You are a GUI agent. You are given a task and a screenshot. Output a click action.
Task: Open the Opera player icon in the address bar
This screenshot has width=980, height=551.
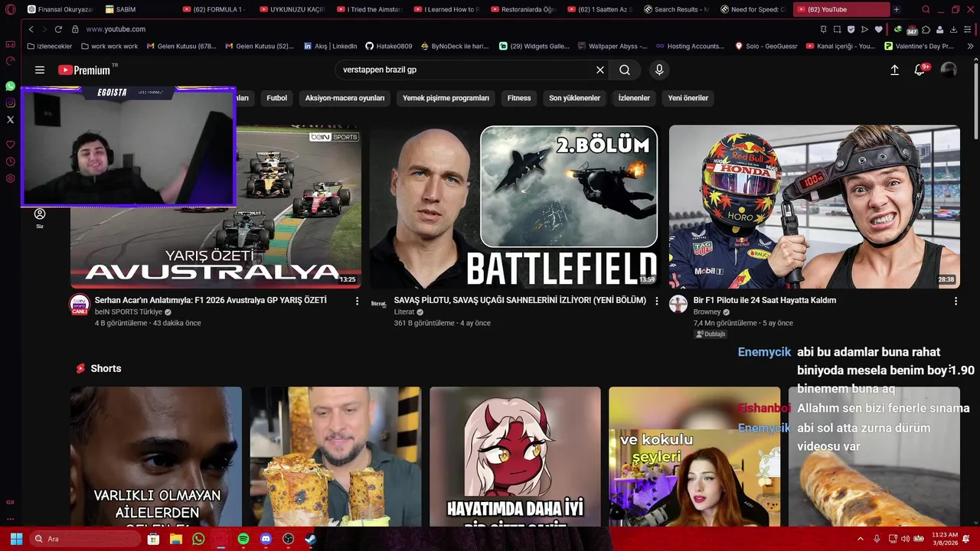click(x=864, y=29)
